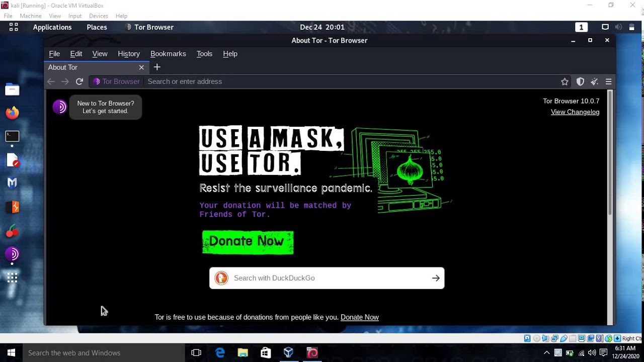The width and height of the screenshot is (644, 362).
Task: Open the text editor dock icon
Action: [x=12, y=160]
